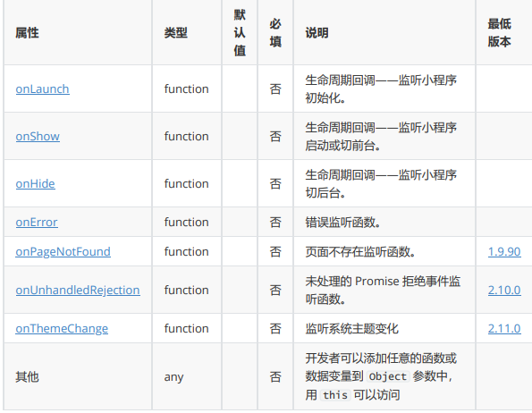Image resolution: width=532 pixels, height=413 pixels.
Task: Select the function type in onLaunch row
Action: pyautogui.click(x=186, y=88)
